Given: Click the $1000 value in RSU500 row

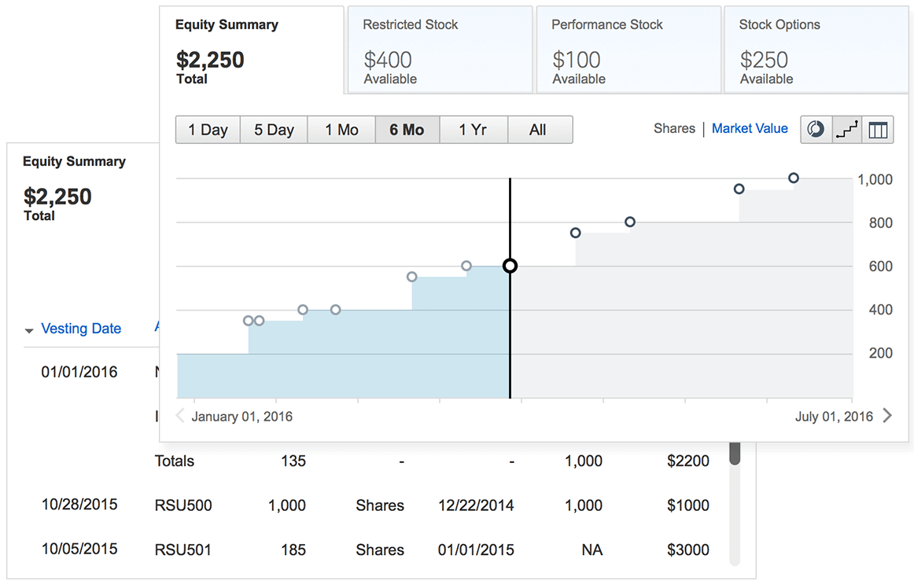Looking at the screenshot, I should 687,505.
